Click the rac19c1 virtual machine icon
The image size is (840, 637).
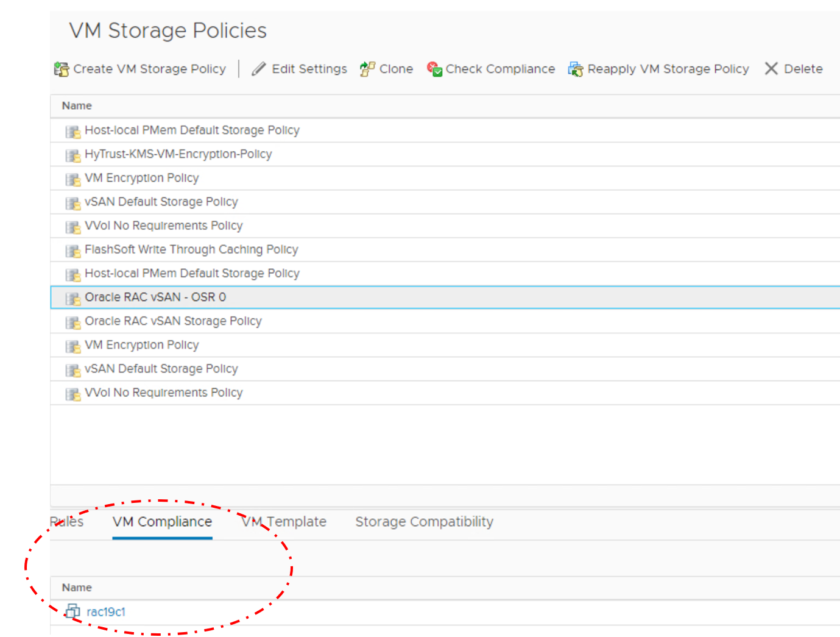click(x=72, y=611)
